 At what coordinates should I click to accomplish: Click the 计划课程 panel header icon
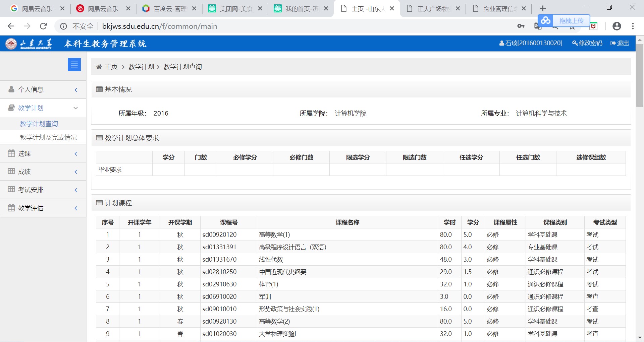(x=99, y=203)
